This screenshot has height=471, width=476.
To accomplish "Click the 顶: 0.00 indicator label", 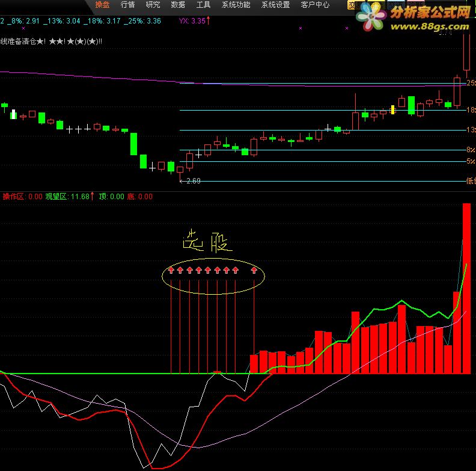I will pos(111,197).
